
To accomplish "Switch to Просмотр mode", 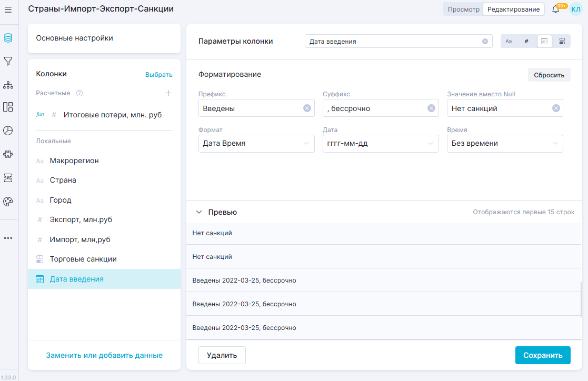I will coord(463,9).
